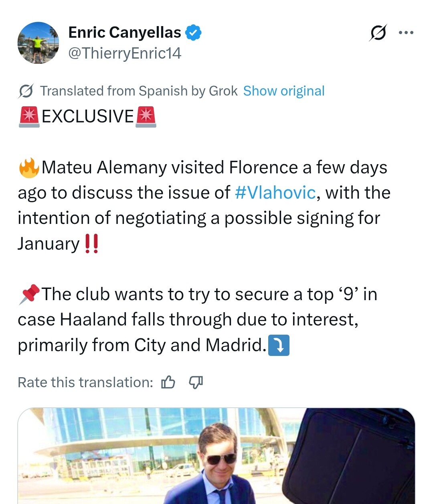The width and height of the screenshot is (433, 504).
Task: Show original Spanish post
Action: point(284,91)
